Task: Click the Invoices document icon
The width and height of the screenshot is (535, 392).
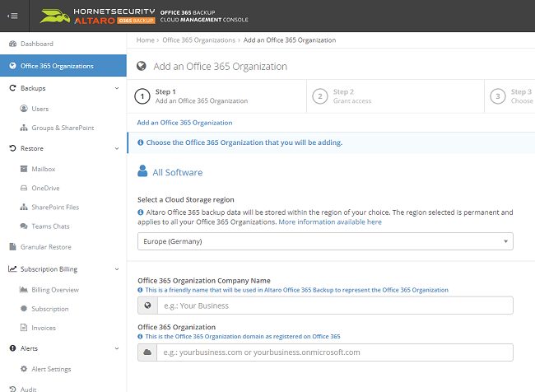Action: click(24, 328)
